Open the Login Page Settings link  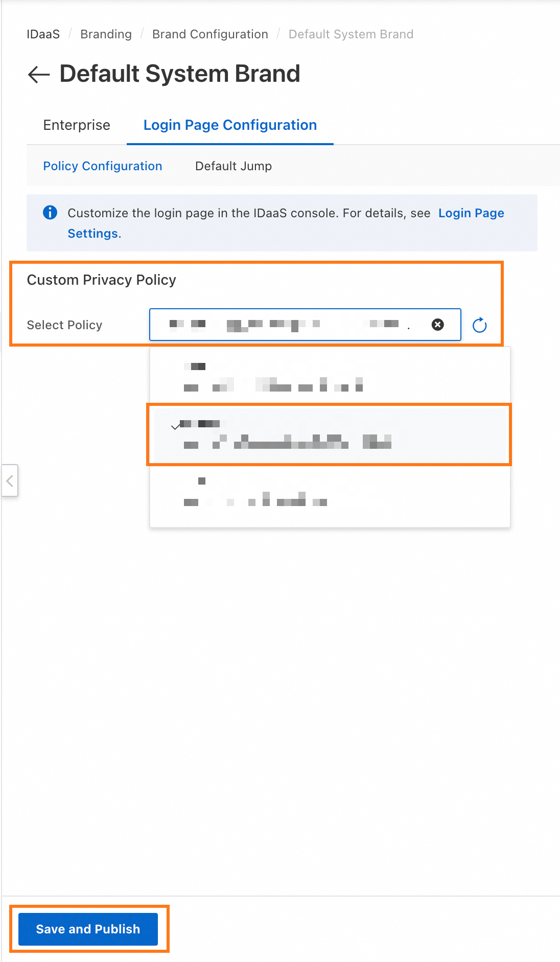pyautogui.click(x=286, y=223)
